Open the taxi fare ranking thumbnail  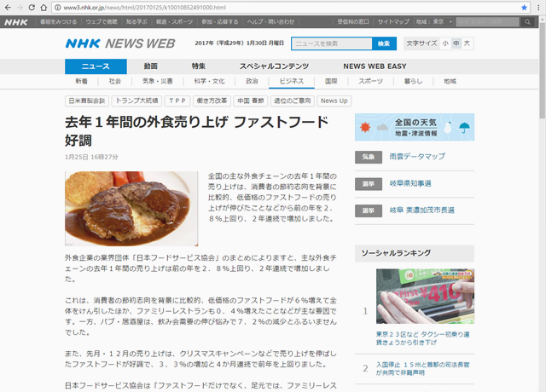(425, 296)
